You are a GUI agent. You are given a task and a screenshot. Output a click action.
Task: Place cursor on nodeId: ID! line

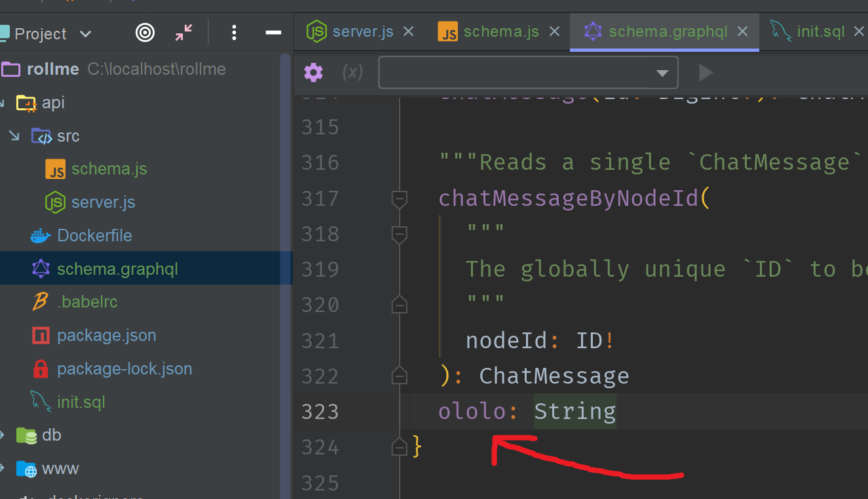click(x=540, y=341)
